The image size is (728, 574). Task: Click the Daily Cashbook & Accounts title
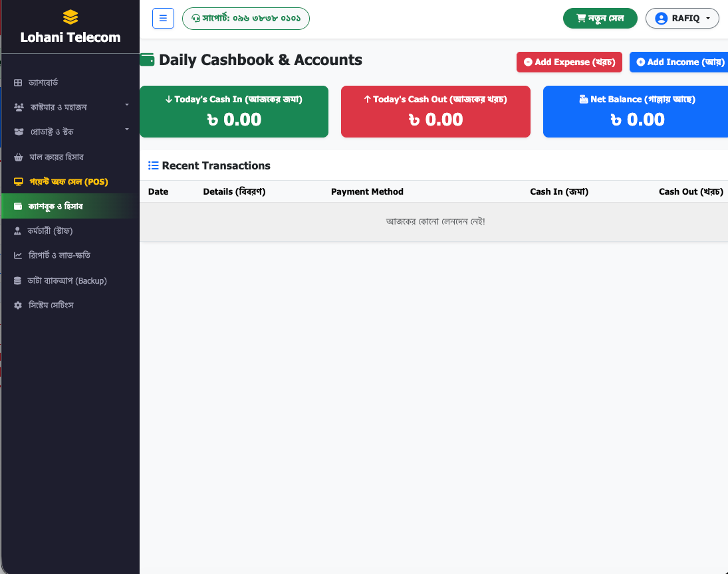tap(261, 60)
